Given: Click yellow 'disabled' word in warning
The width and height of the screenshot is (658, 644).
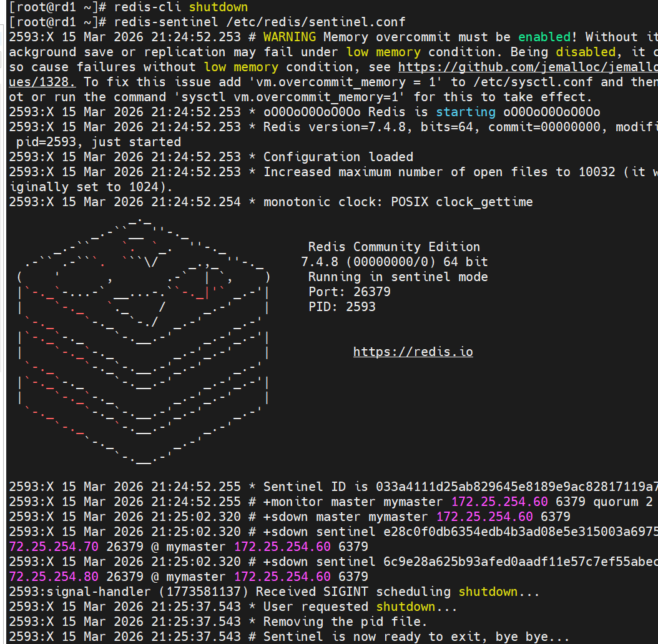Looking at the screenshot, I should pyautogui.click(x=586, y=52).
